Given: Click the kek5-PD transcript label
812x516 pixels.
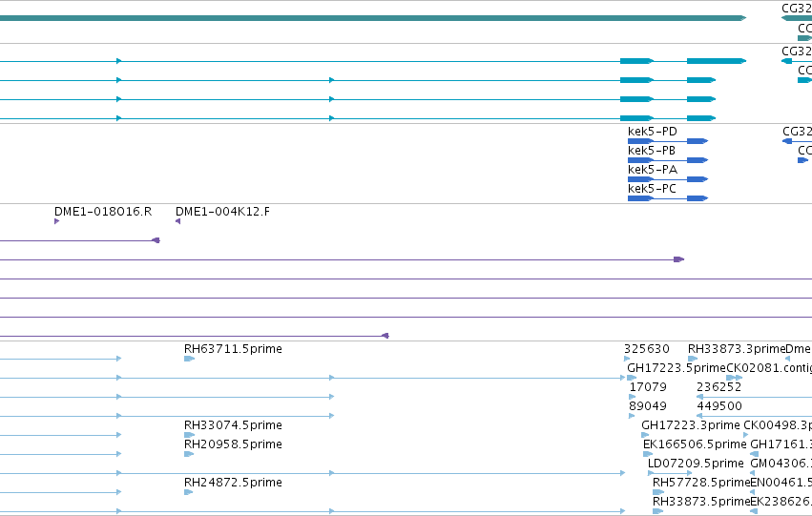Looking at the screenshot, I should click(652, 132).
